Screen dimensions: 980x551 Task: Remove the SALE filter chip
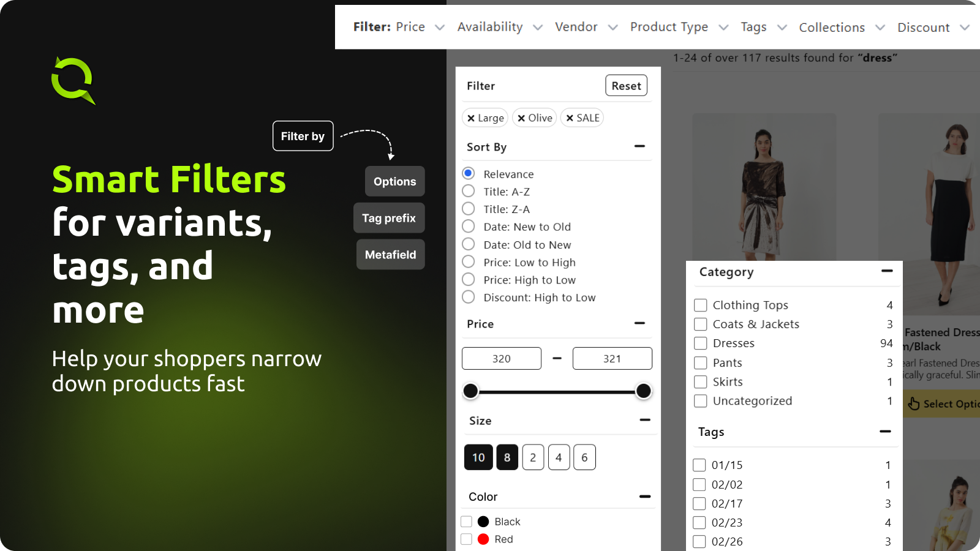click(x=569, y=118)
